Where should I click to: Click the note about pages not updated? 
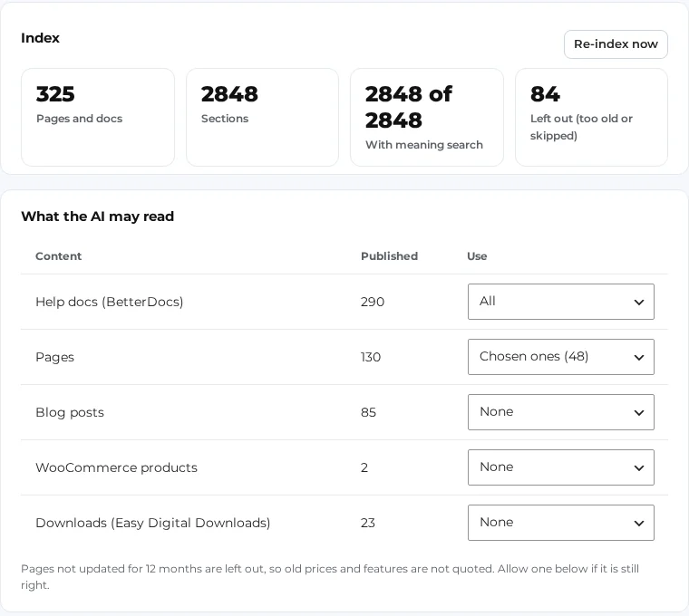coord(330,577)
